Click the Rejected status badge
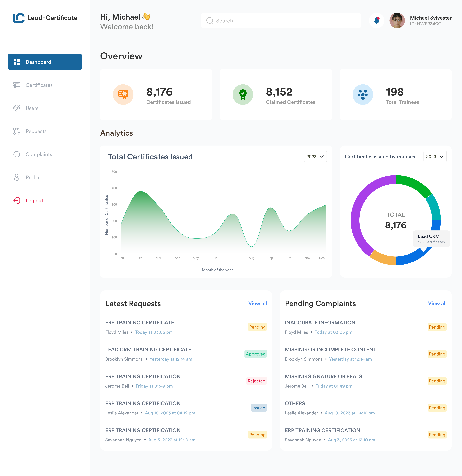The width and height of the screenshot is (462, 476). point(257,381)
